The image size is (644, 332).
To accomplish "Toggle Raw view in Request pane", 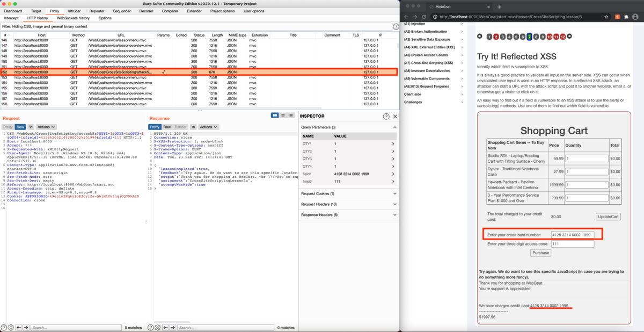I will point(20,127).
